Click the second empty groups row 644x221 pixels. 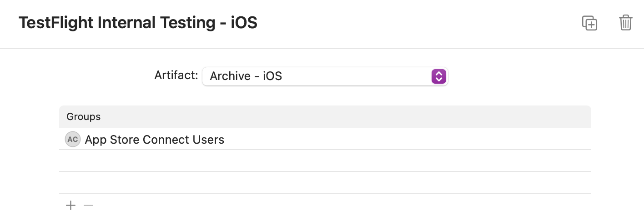325,182
